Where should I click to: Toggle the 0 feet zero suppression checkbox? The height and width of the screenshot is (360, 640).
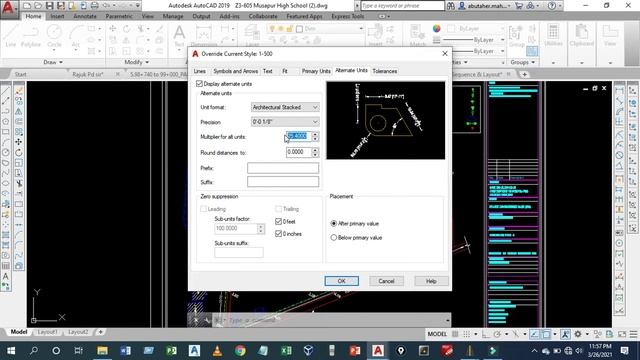tap(278, 221)
